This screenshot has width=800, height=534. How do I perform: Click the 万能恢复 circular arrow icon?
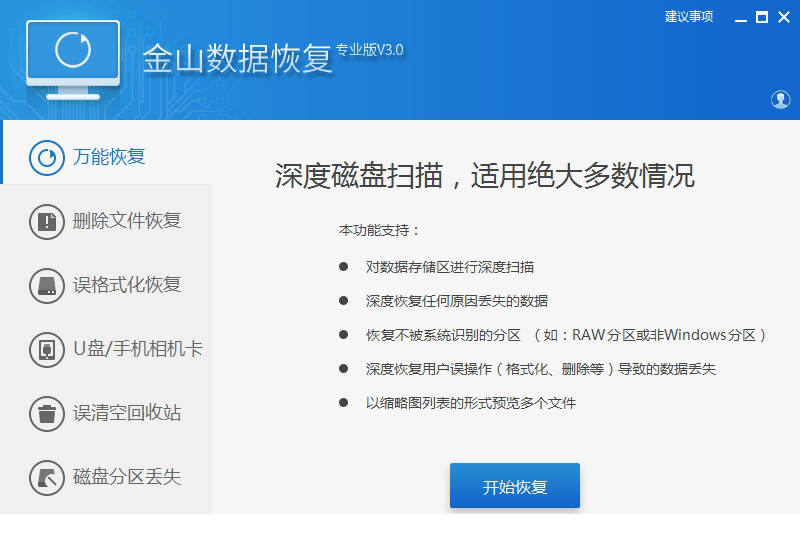46,158
